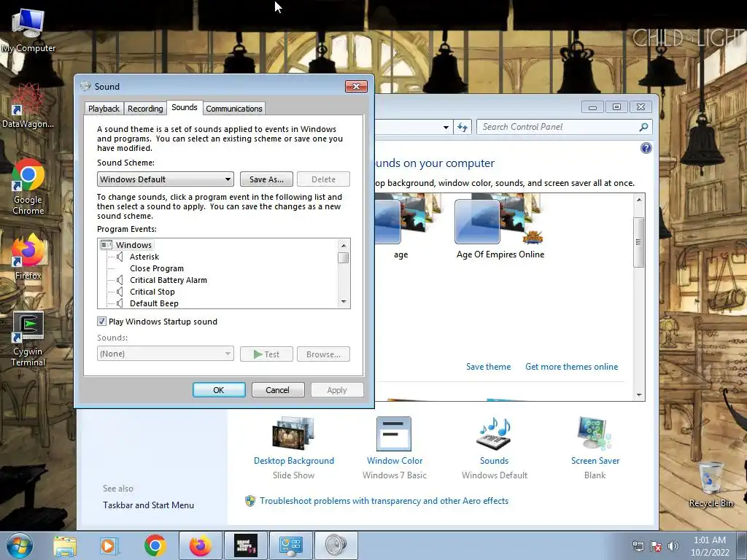Open My Computer desktop icon

(28, 31)
